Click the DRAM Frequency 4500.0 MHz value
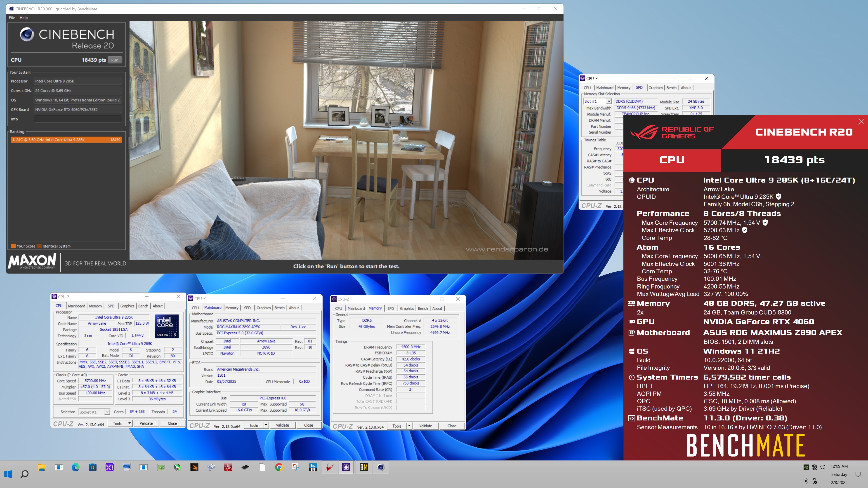The width and height of the screenshot is (868, 488). coord(411,347)
